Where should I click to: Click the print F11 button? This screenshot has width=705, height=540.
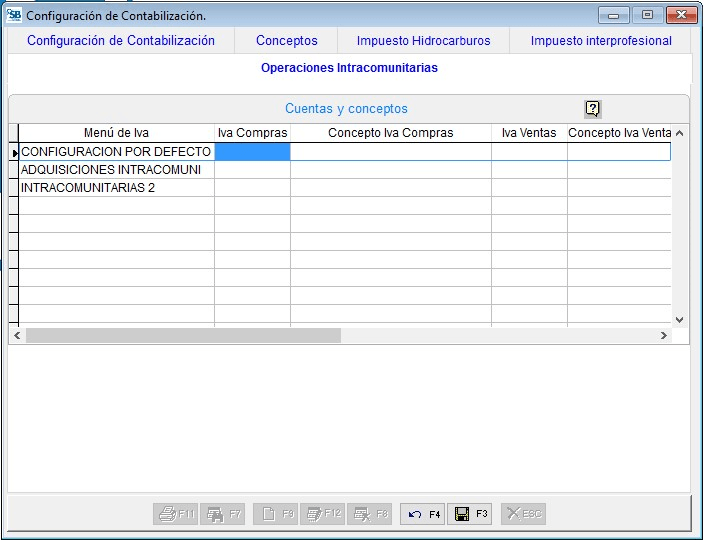[x=175, y=514]
